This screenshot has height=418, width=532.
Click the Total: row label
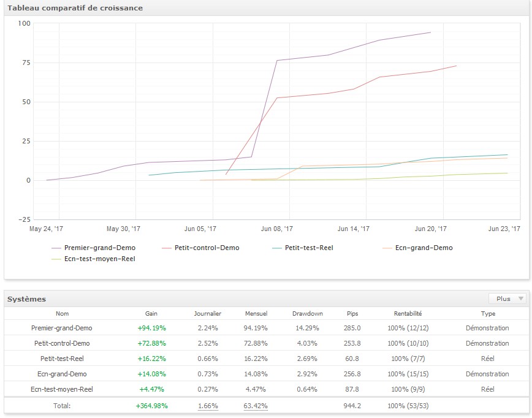(62, 406)
